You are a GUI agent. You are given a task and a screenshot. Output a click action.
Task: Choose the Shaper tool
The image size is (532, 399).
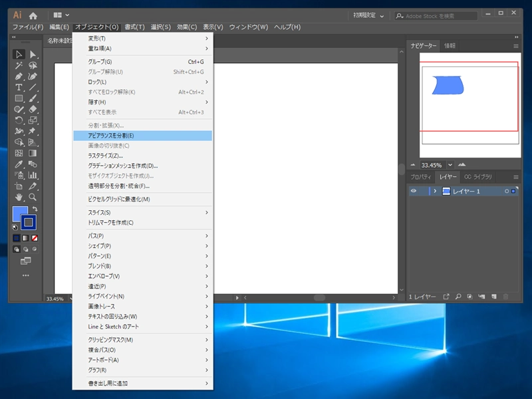click(x=19, y=109)
